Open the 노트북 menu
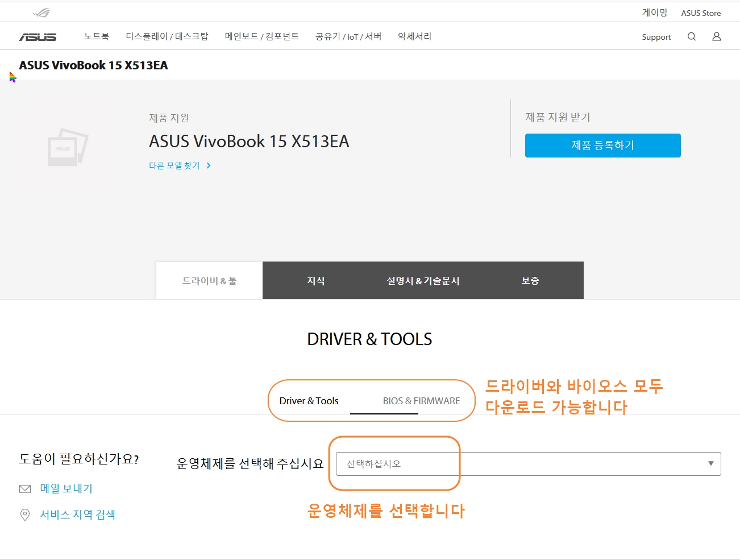The width and height of the screenshot is (740, 560). (x=96, y=36)
